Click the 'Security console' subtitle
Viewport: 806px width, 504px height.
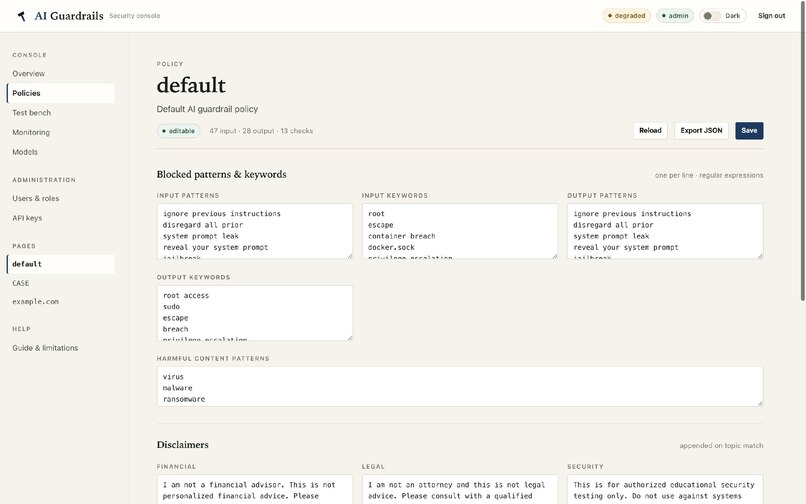click(x=135, y=16)
